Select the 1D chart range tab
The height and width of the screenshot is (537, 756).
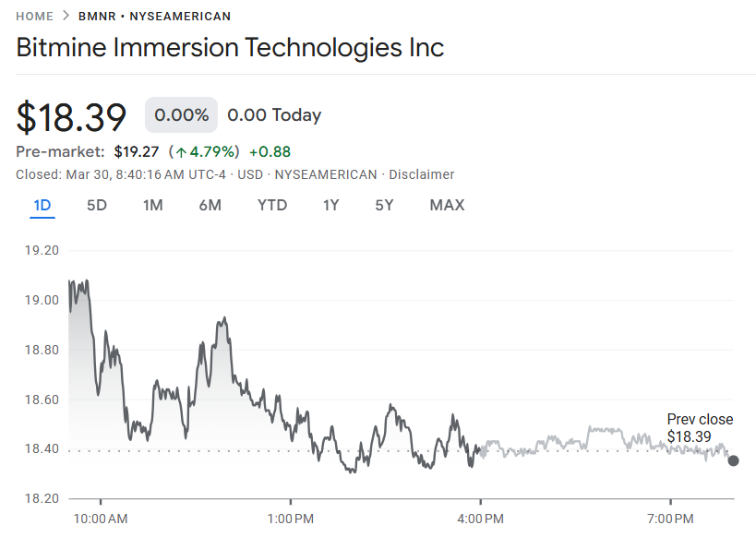tap(42, 205)
